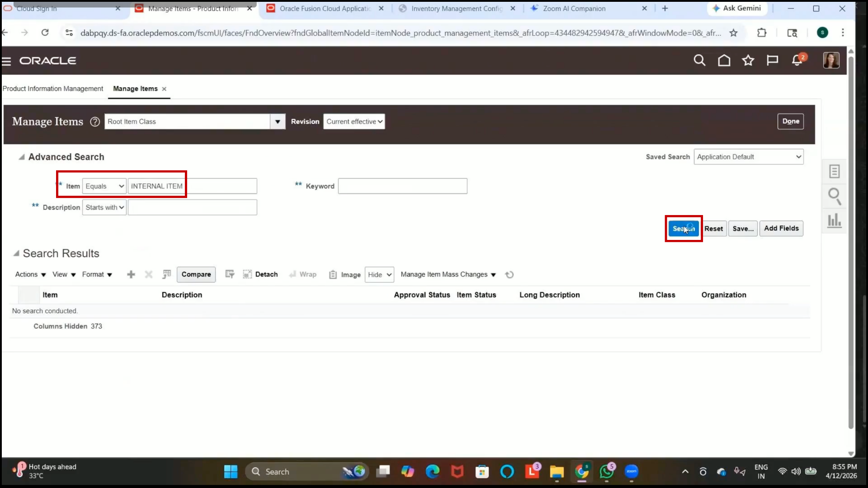
Task: Switch to Inventory Management Config browser tab
Action: [x=457, y=8]
